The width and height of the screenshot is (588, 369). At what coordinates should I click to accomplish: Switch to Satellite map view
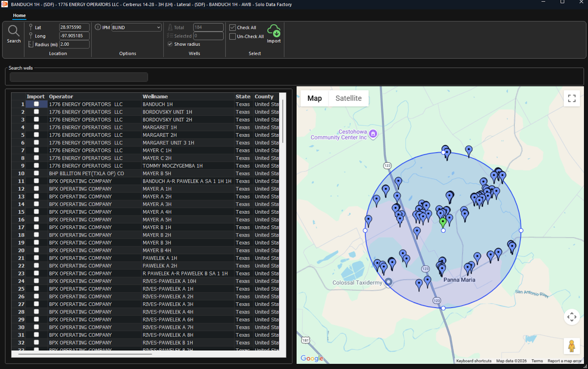[x=348, y=98]
